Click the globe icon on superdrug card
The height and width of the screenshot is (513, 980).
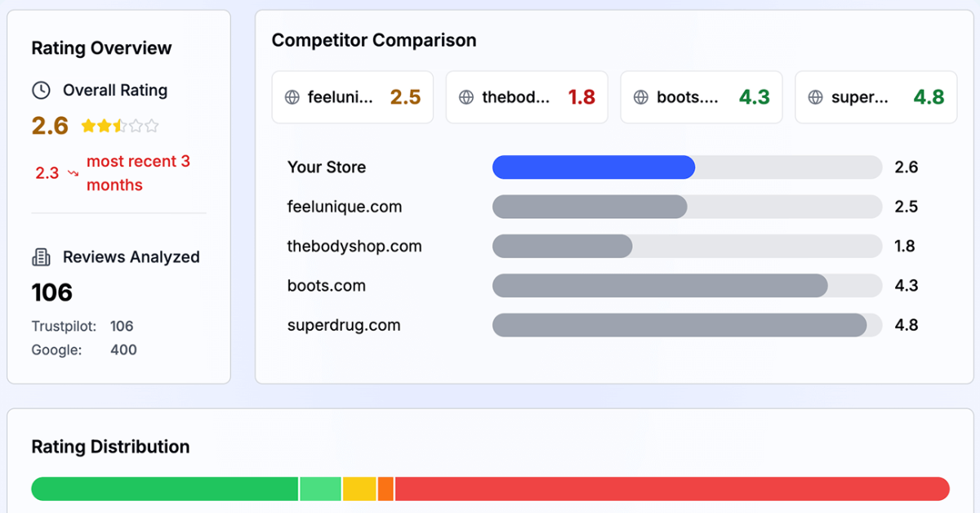815,97
